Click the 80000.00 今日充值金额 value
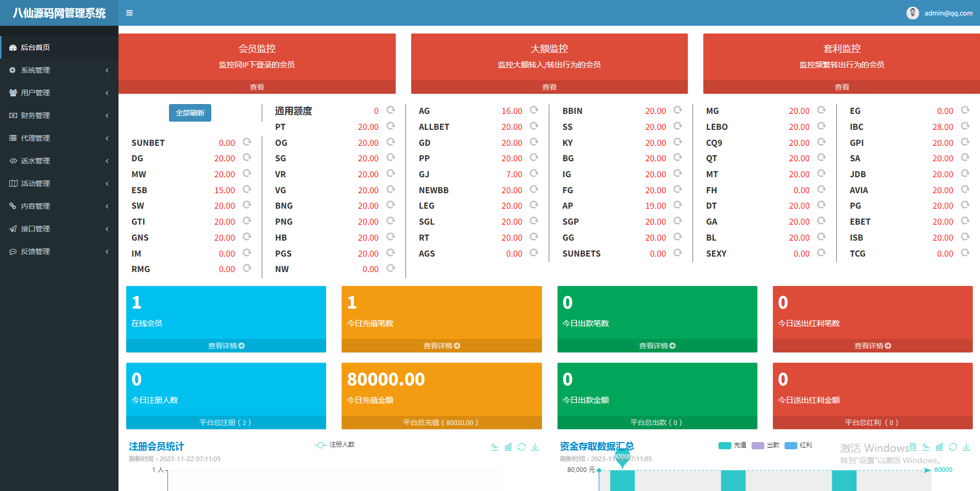This screenshot has width=980, height=491. point(386,379)
